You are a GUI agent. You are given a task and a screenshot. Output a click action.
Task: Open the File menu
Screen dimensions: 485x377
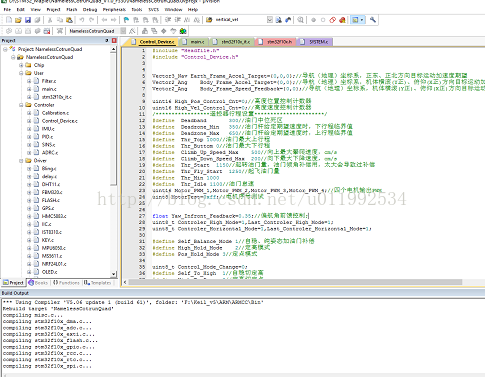point(7,10)
